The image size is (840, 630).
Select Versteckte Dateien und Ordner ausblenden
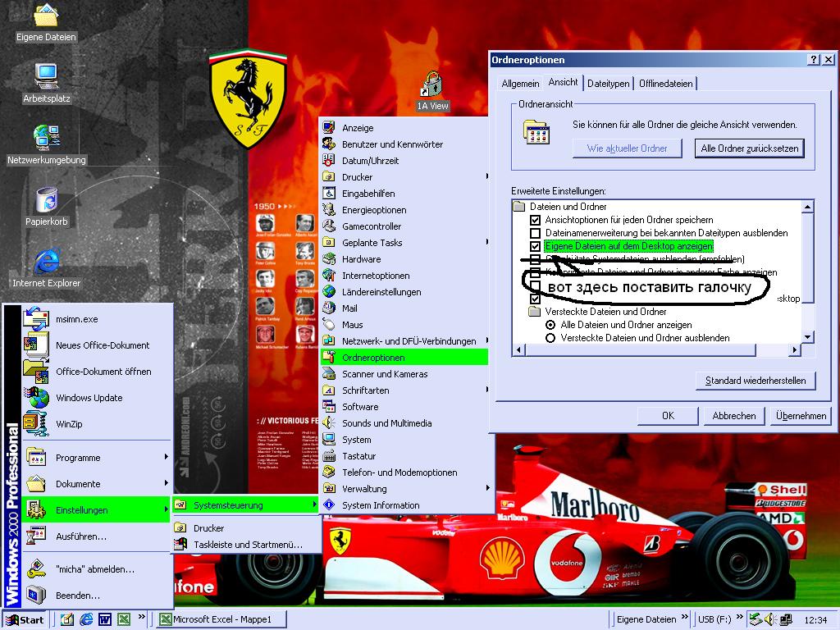coord(550,338)
